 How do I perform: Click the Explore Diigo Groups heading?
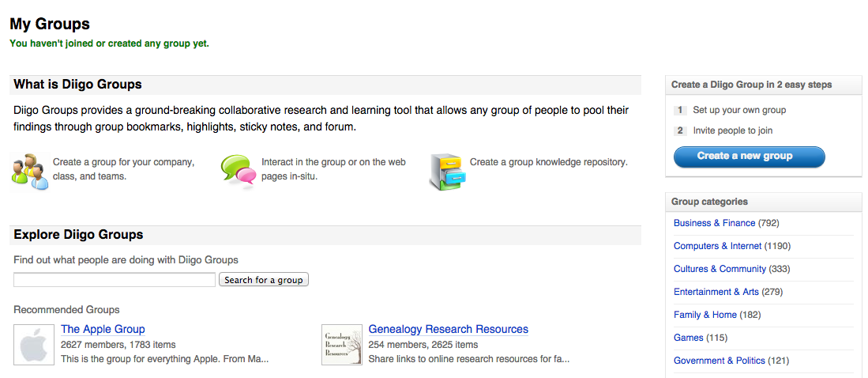tap(78, 235)
